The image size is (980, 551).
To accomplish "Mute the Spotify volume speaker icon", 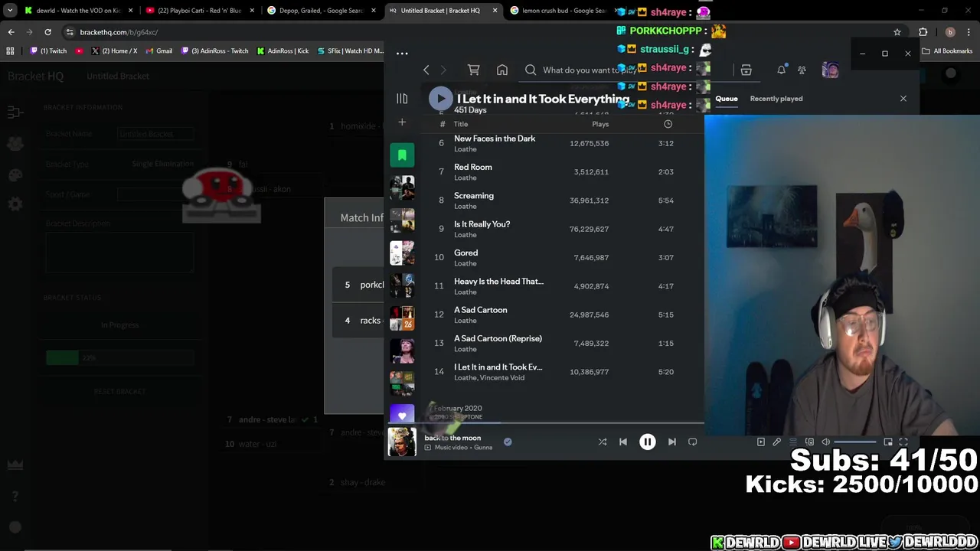I will (x=825, y=442).
